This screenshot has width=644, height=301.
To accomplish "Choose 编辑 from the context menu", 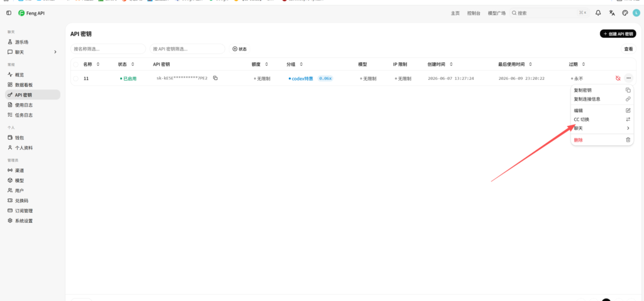I will pyautogui.click(x=602, y=111).
